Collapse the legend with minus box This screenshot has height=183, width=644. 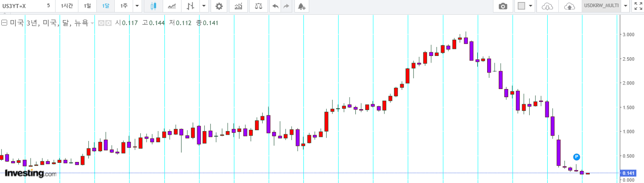[4, 23]
